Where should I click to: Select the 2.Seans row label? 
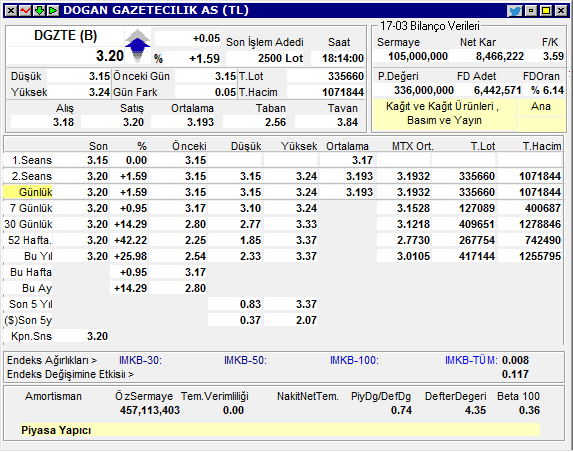(31, 176)
